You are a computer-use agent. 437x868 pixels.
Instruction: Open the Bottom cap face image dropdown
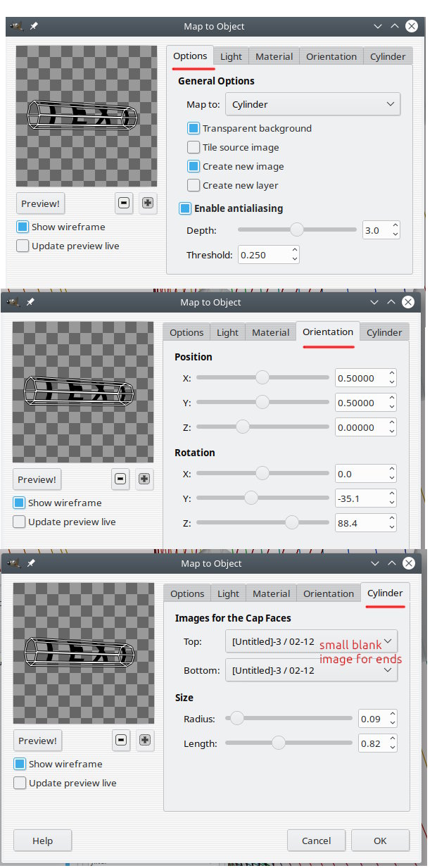pos(311,670)
